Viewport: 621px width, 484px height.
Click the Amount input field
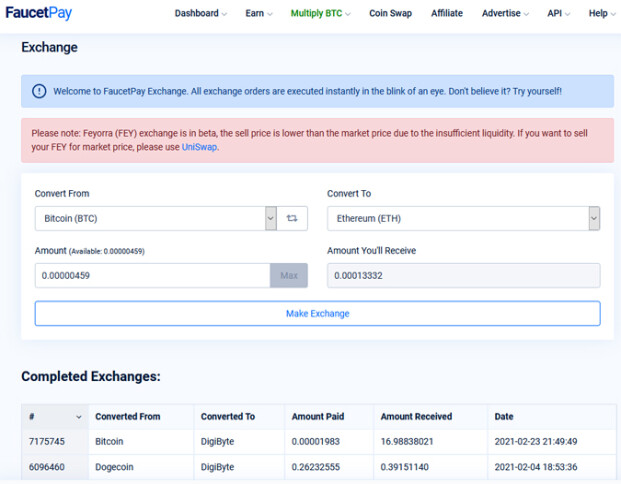(x=152, y=275)
